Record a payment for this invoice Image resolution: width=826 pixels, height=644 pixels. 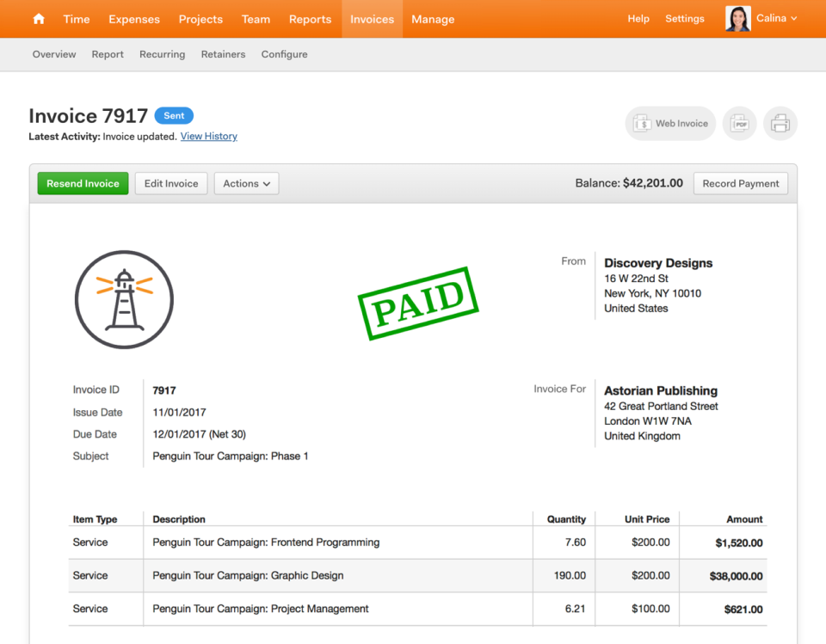(740, 183)
